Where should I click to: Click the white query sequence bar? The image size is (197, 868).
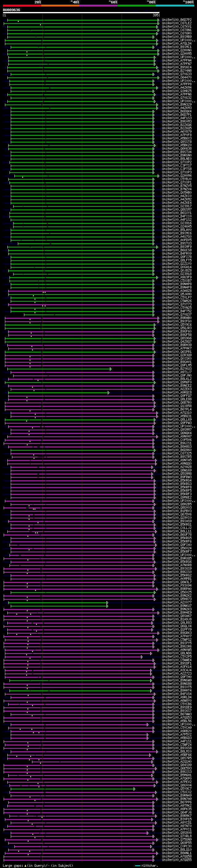coord(81,12)
